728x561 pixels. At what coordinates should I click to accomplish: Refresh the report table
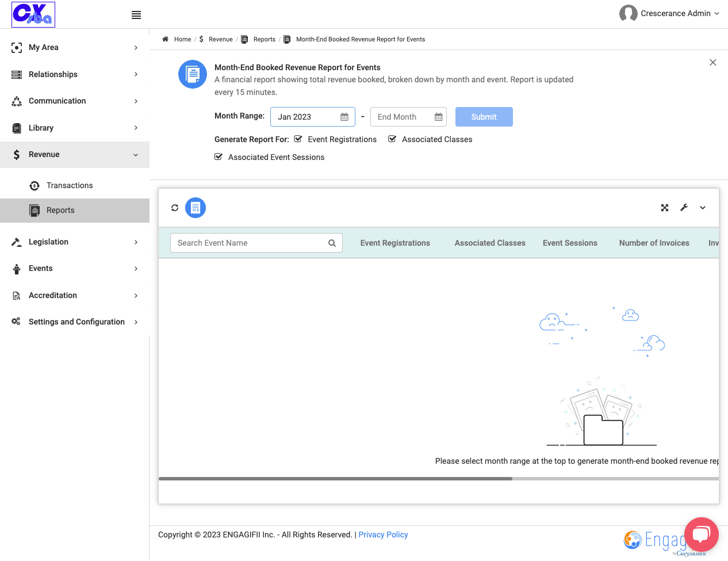click(x=175, y=208)
